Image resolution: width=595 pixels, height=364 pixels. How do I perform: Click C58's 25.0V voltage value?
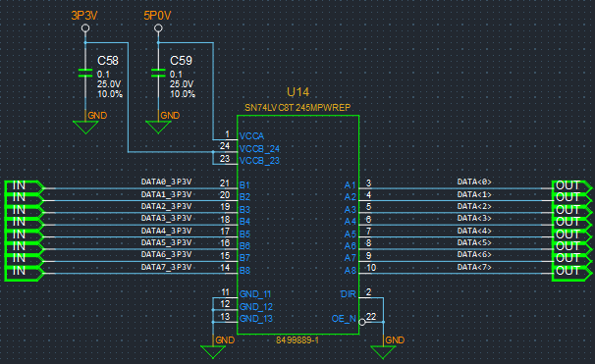coord(109,84)
